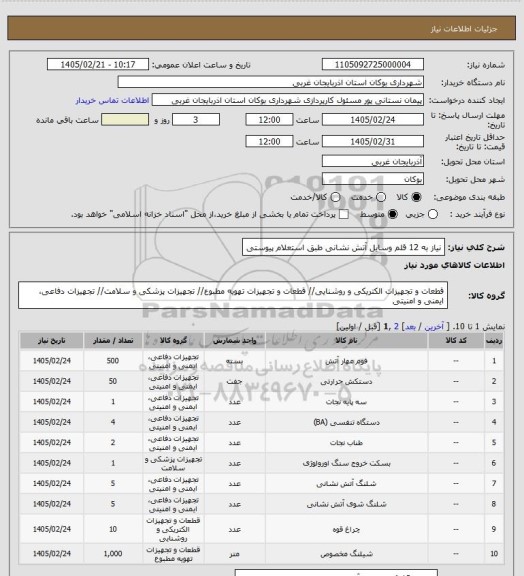Click unit متر in row 10

tap(234, 554)
